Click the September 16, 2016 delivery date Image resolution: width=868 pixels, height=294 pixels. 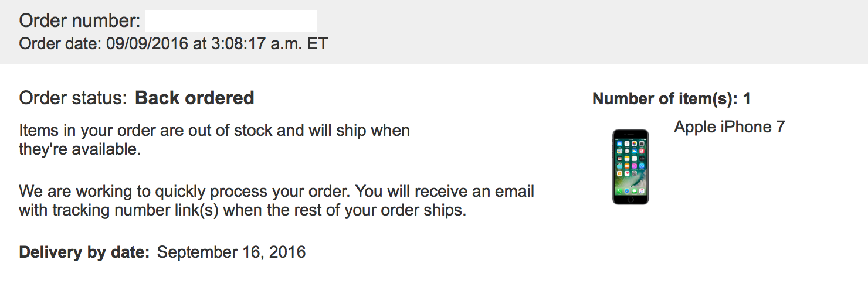(x=232, y=252)
